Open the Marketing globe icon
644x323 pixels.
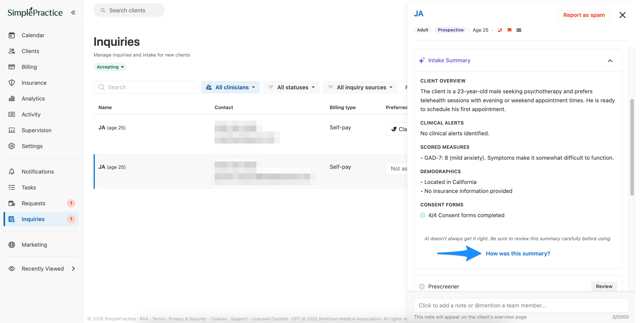pos(11,245)
